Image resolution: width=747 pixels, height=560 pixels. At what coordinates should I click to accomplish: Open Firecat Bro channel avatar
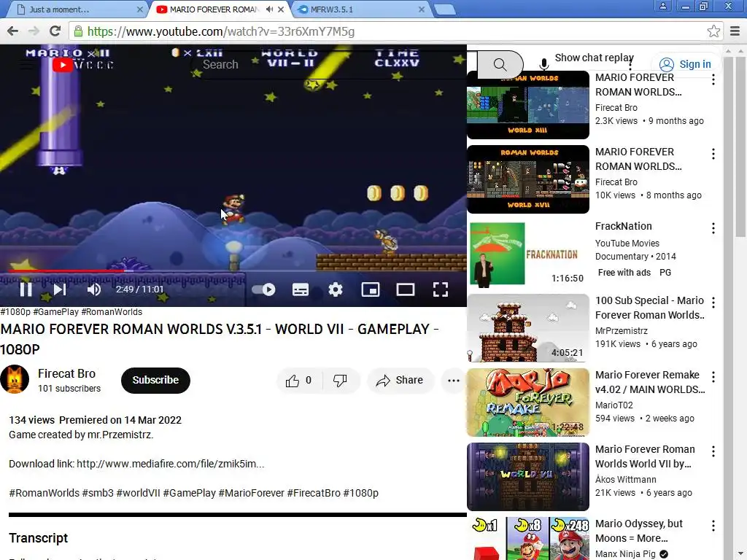15,379
